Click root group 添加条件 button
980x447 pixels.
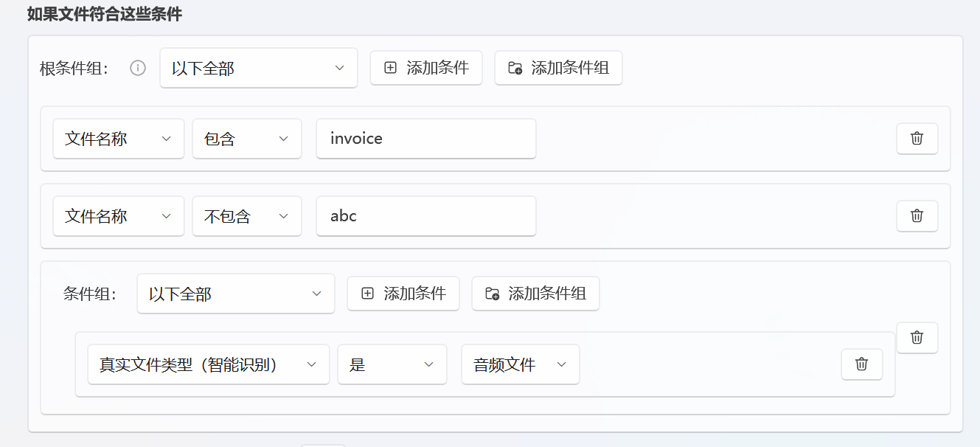click(x=426, y=68)
